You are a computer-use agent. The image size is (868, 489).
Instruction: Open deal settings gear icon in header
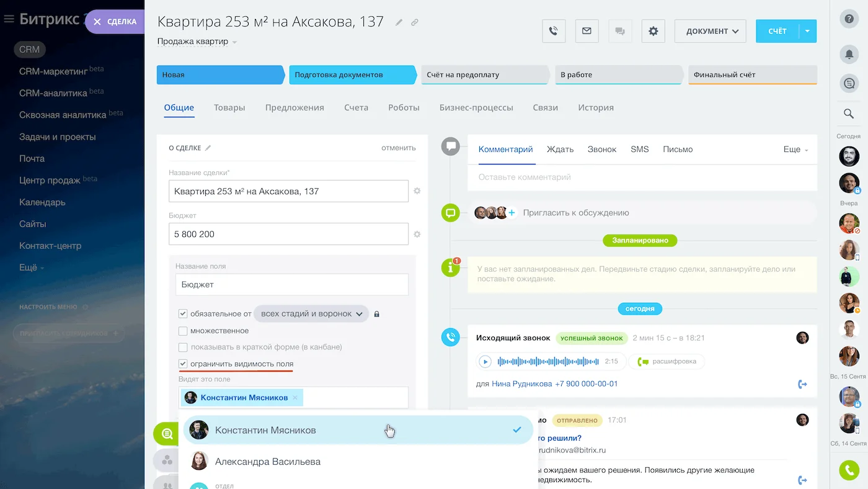(x=653, y=31)
